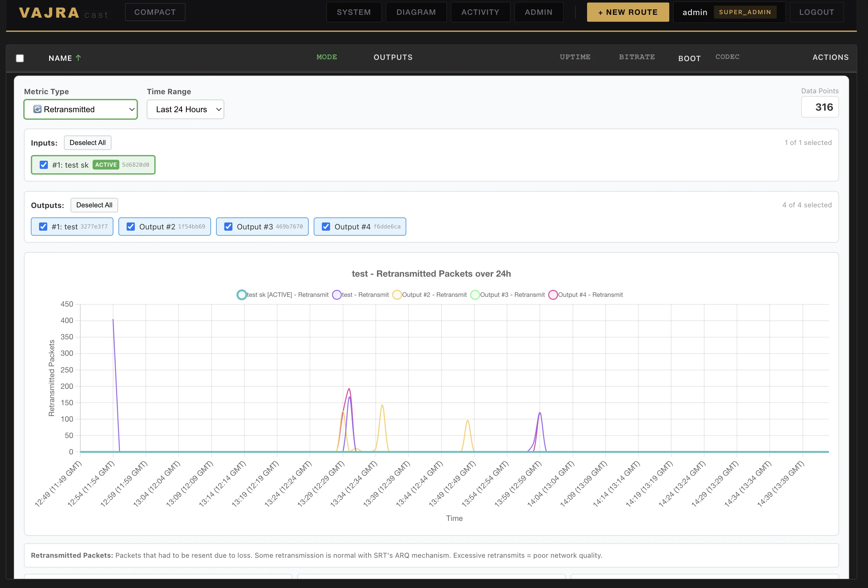
Task: Click the SUPER_ADMIN role badge
Action: pos(745,12)
